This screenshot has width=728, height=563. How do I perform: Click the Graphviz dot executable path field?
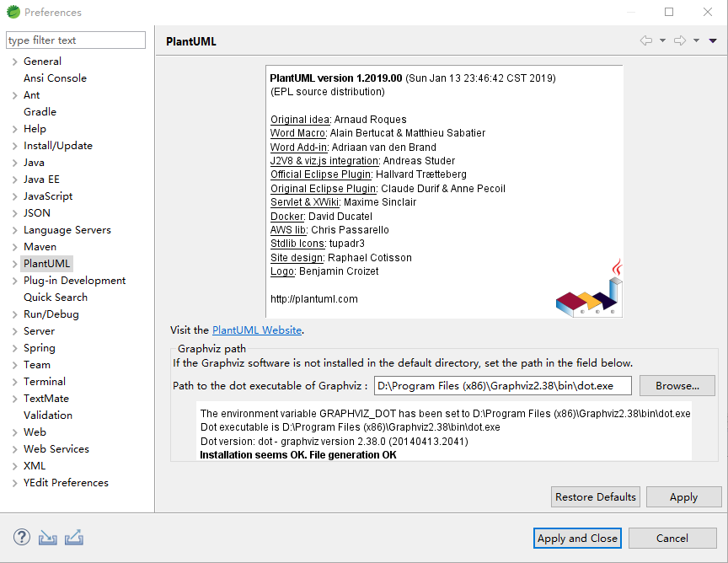coord(503,385)
